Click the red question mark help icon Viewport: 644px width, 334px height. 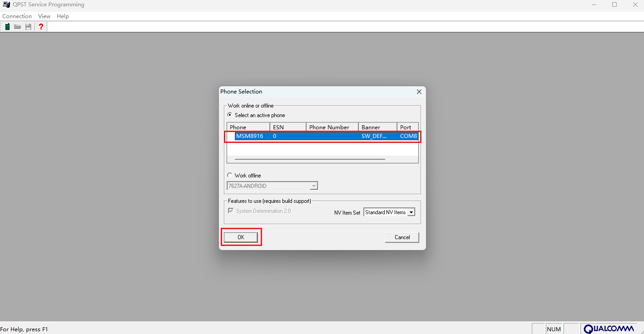(41, 27)
